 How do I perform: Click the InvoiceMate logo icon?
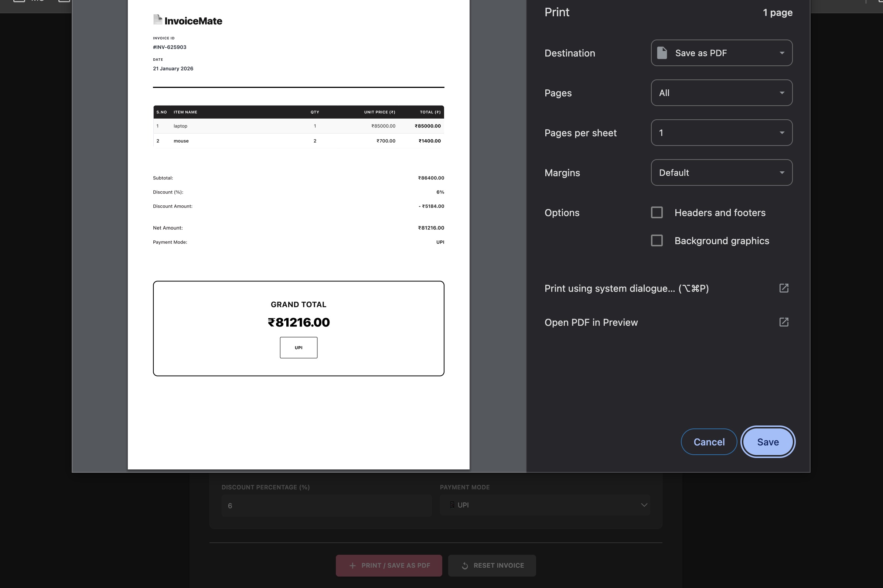(157, 20)
